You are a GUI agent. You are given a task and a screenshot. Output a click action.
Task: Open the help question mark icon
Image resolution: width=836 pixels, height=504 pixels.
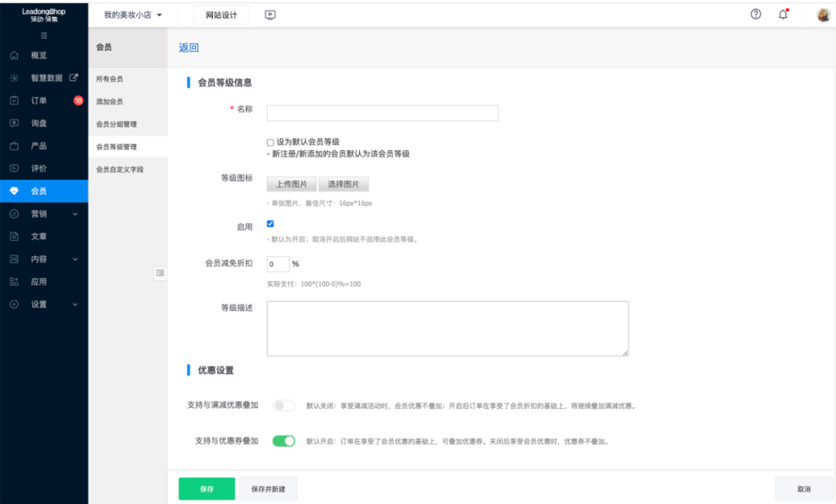point(755,14)
